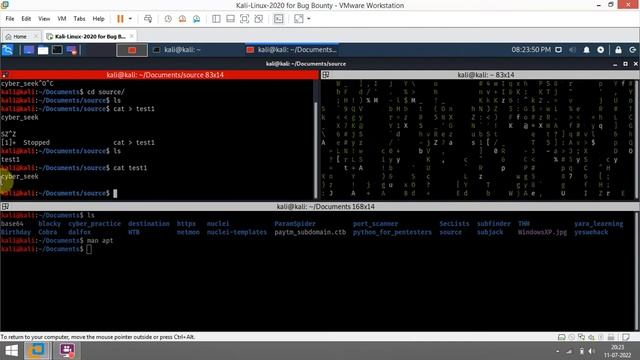
Task: Click the Kali power manager round icon
Action: point(600,50)
